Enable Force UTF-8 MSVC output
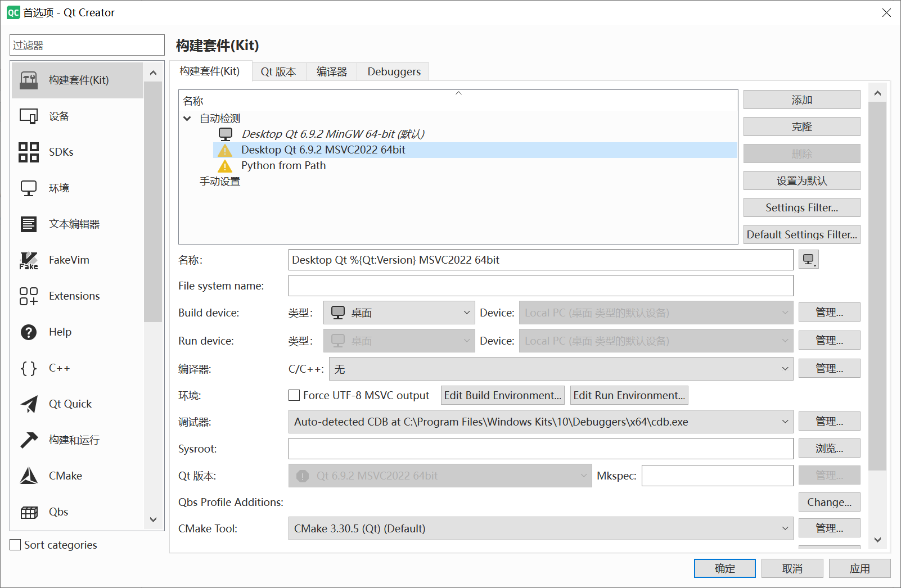901x588 pixels. click(x=294, y=395)
